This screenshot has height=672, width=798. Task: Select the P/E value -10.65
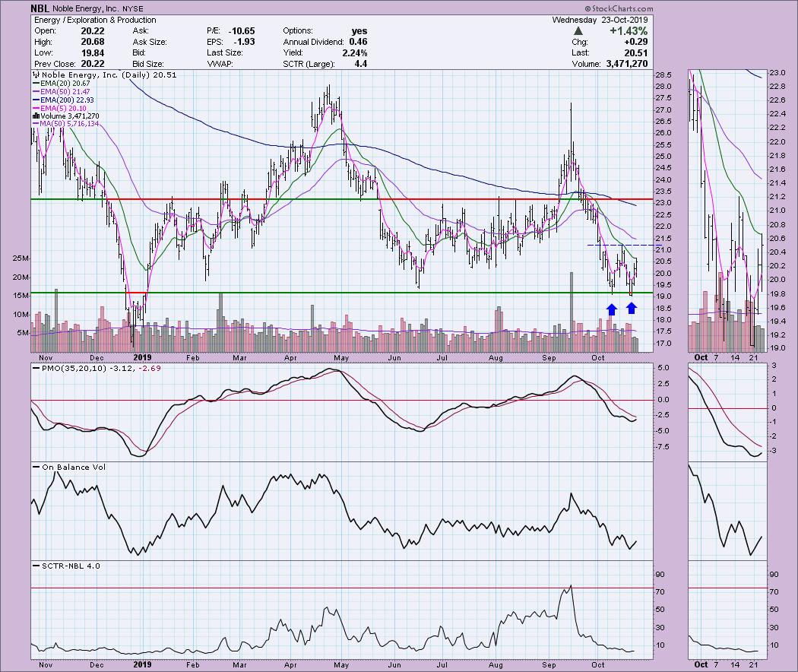242,31
